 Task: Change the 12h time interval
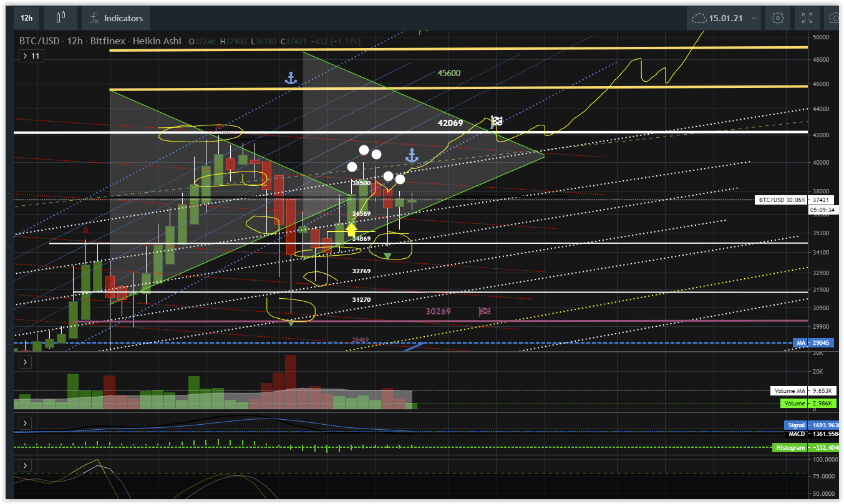click(x=26, y=18)
